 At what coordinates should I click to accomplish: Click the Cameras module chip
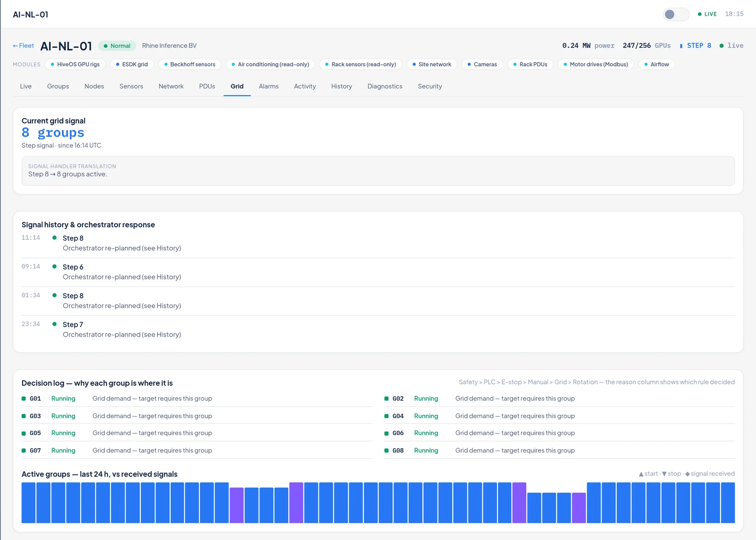click(x=482, y=64)
